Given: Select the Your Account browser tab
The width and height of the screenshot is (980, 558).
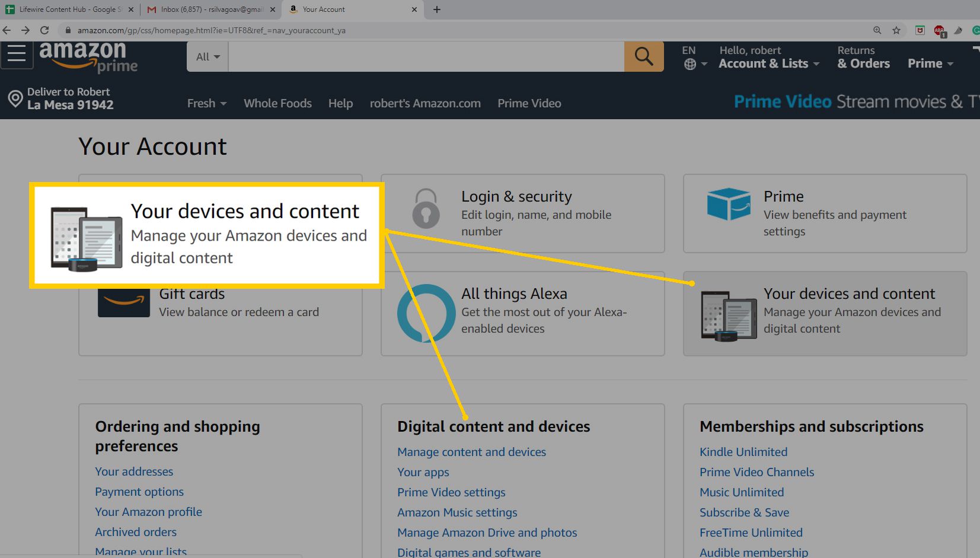Looking at the screenshot, I should tap(353, 9).
